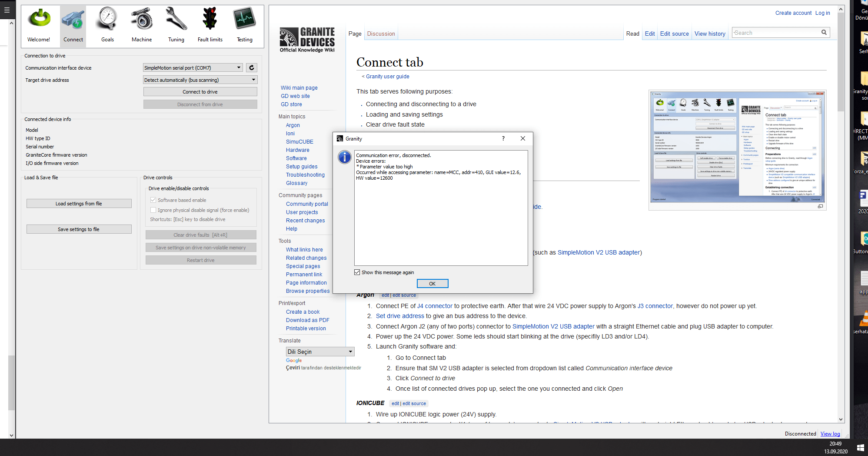Follow the J4 connector link
Screen dimensions: 868x456
tap(435, 306)
